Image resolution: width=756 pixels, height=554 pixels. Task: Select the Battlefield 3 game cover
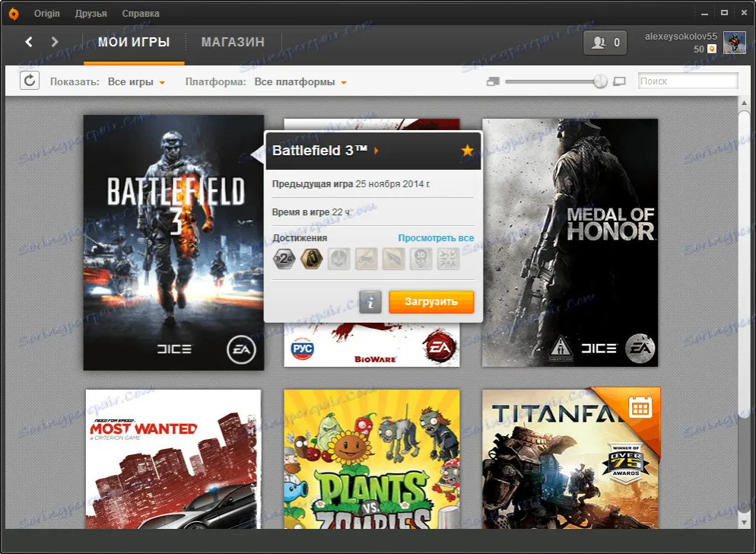click(173, 243)
